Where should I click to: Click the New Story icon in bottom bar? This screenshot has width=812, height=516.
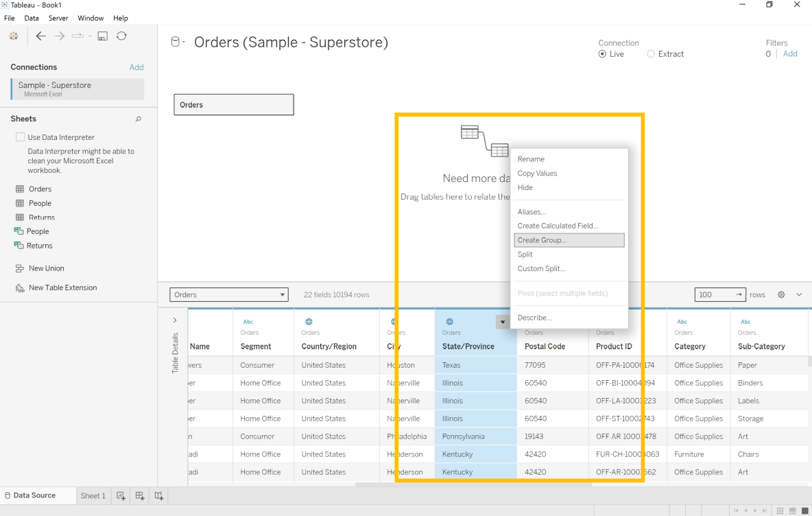point(159,495)
